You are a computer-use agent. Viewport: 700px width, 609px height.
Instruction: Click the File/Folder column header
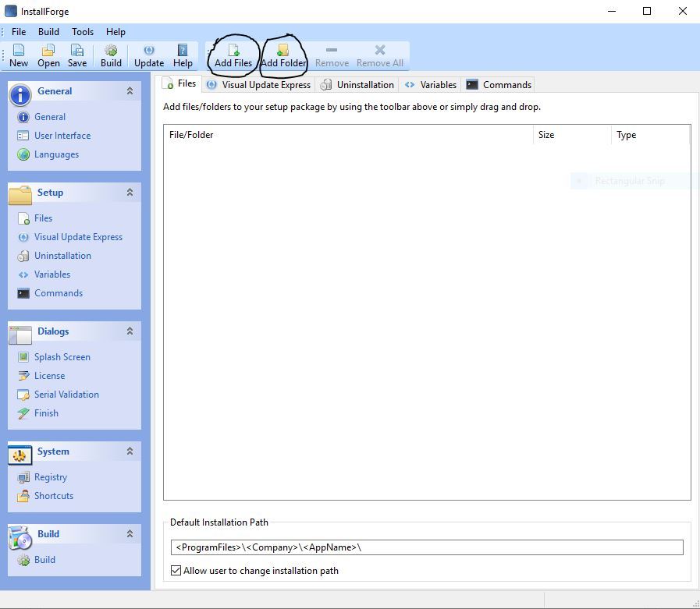coord(348,135)
